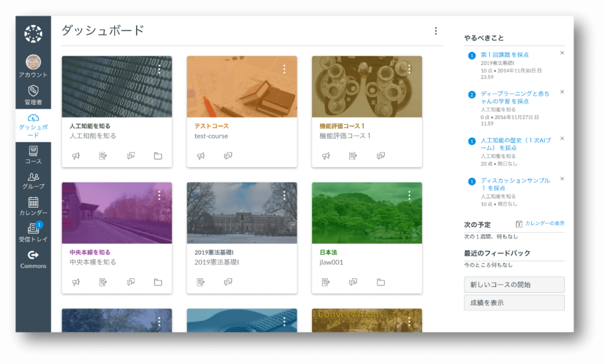Open the 機能評価コース1 course title link
This screenshot has width=605, height=364.
[342, 126]
